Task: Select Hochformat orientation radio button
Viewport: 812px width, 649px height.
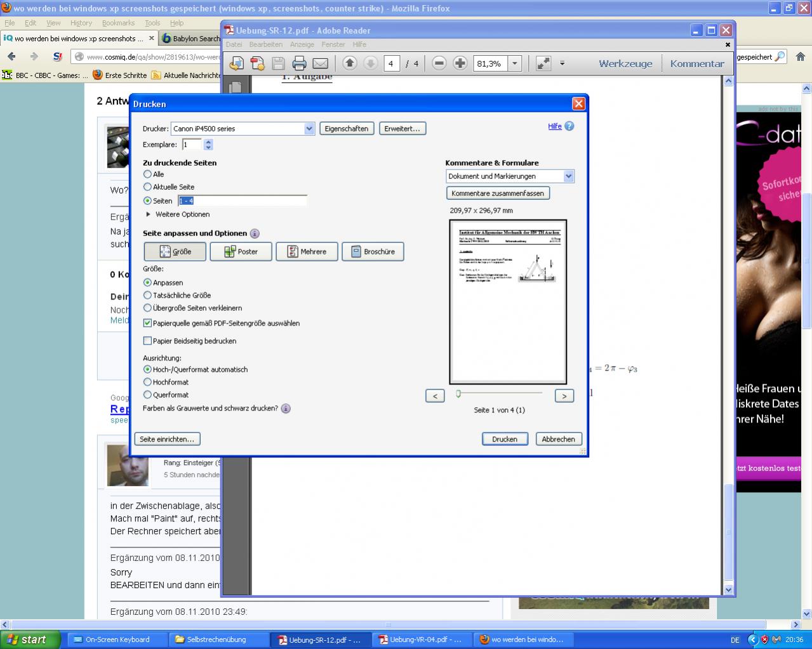Action: point(148,382)
